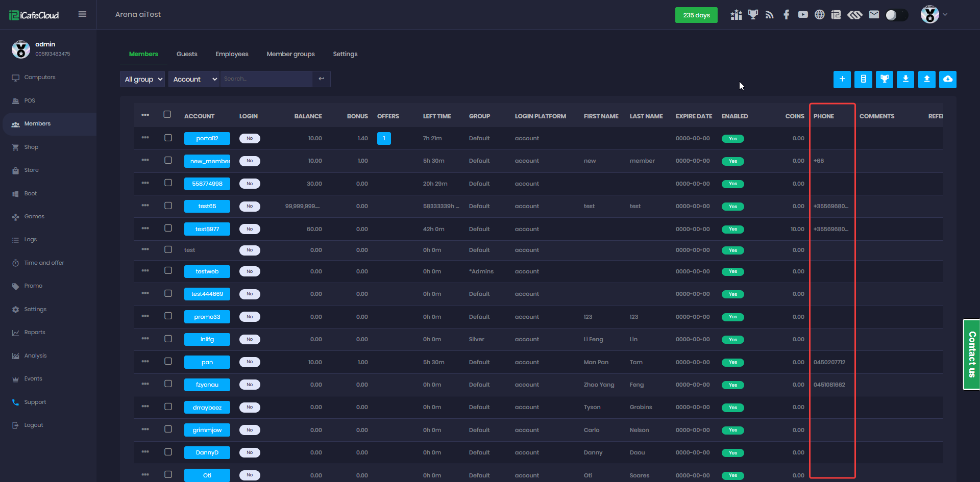Open the mail envelope icon
Screen dimensions: 980x482
click(x=874, y=15)
